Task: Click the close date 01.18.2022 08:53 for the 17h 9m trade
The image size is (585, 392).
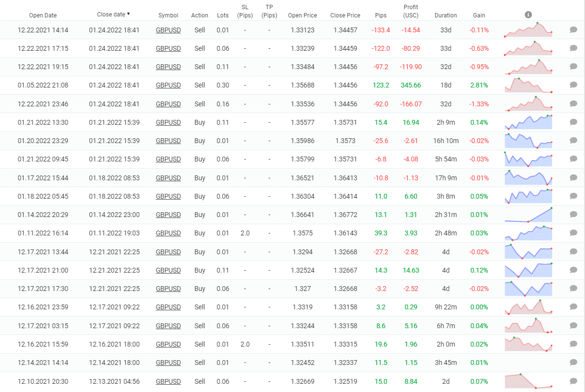Action: [x=114, y=178]
